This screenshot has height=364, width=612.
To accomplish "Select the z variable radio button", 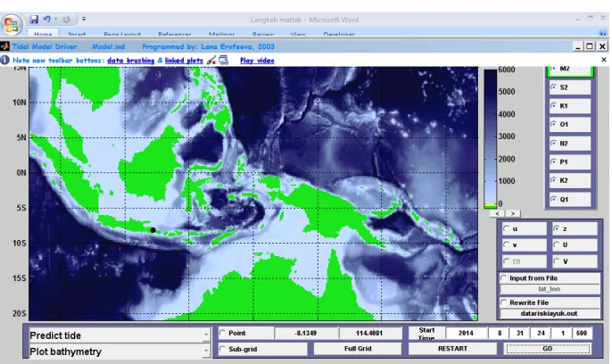I will (x=556, y=228).
